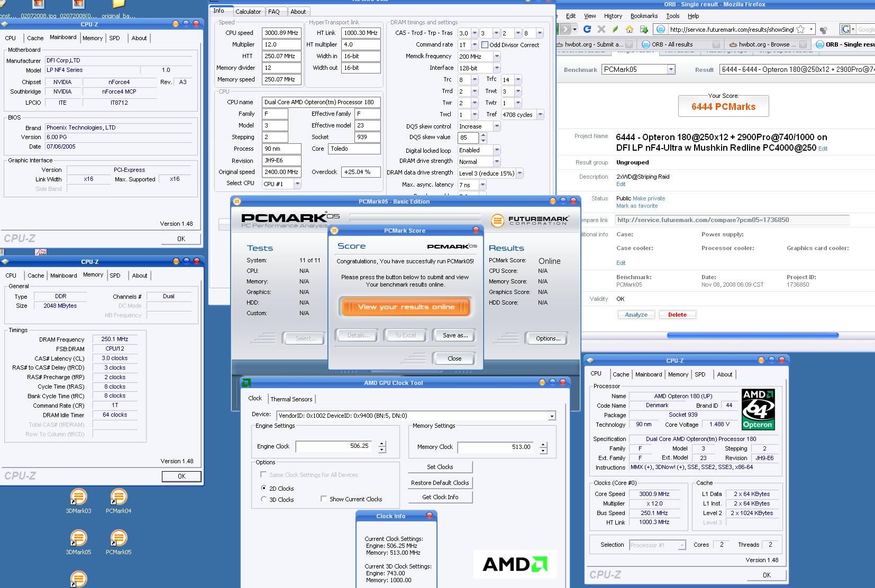
Task: Open the CAS latency 3.0 dropdown
Action: coord(475,33)
